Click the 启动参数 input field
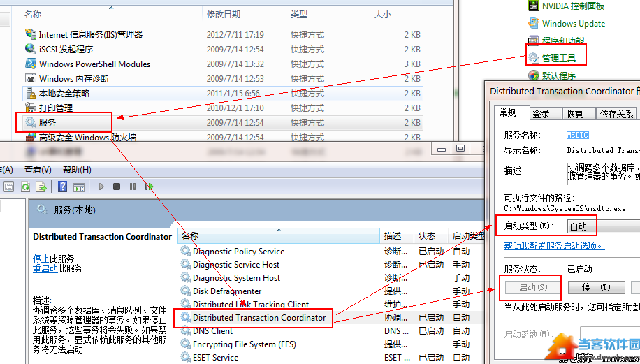This screenshot has height=364, width=640. pos(610,334)
